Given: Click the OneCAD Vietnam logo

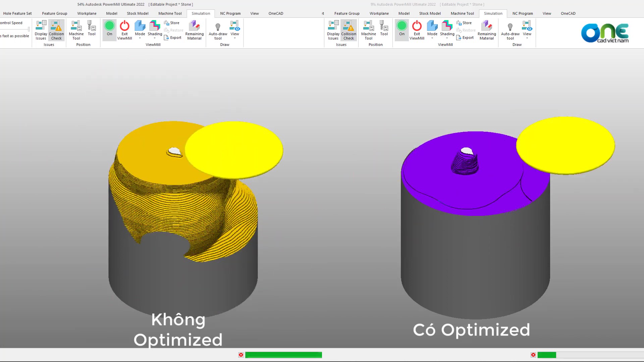Looking at the screenshot, I should pos(605,33).
